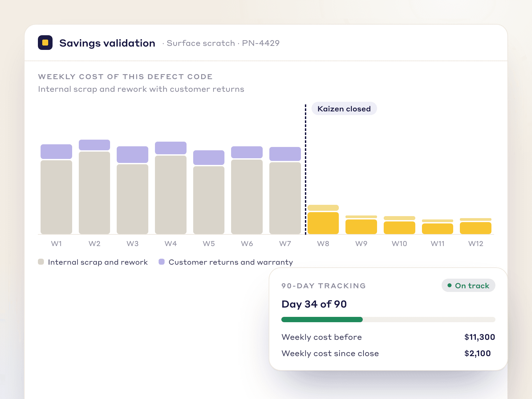Click the Surface scratch · PN-4429 subtitle
532x399 pixels.
pos(223,43)
